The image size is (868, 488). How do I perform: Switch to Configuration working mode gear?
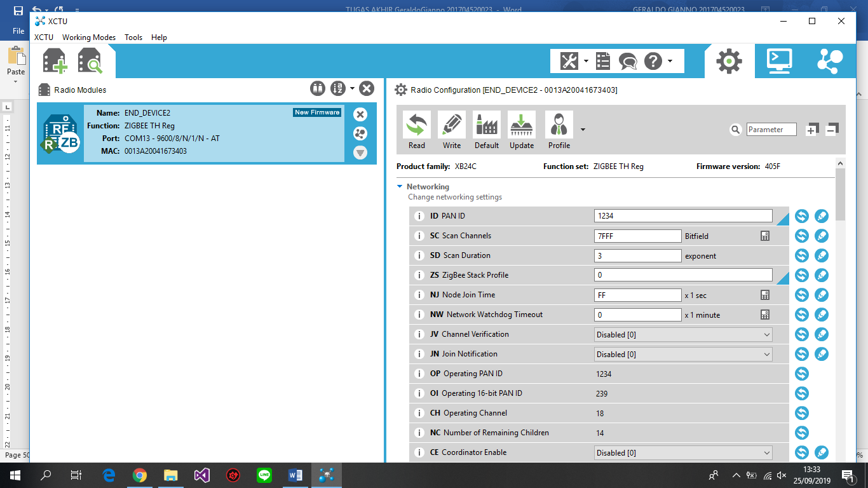(729, 61)
